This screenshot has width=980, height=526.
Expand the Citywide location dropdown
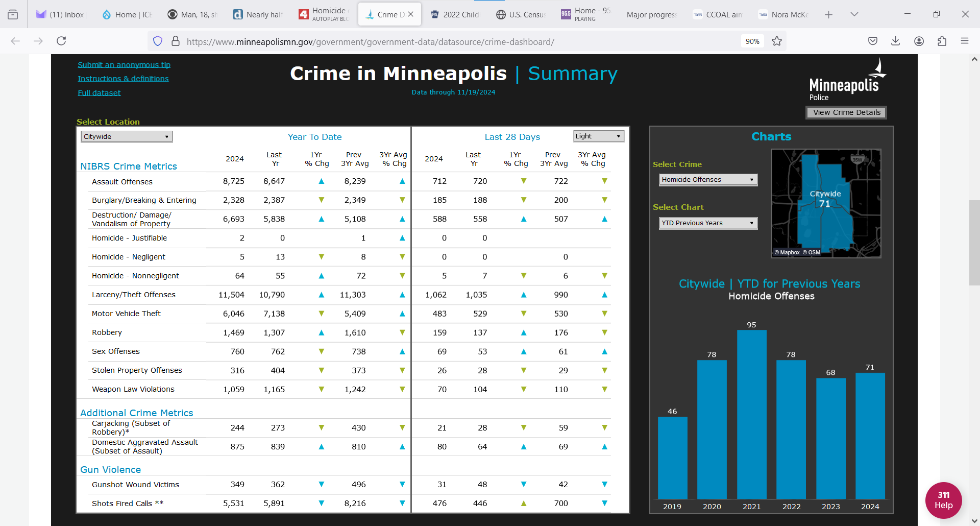point(127,136)
